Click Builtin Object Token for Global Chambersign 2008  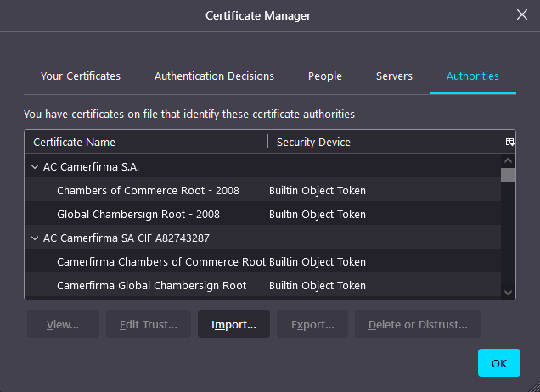coord(318,215)
